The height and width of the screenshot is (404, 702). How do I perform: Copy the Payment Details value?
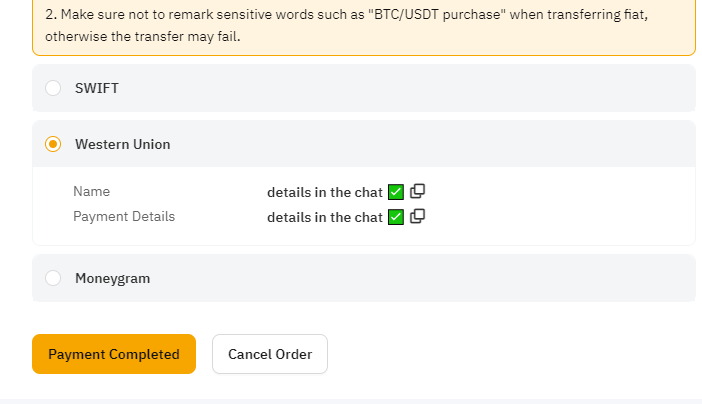click(417, 216)
